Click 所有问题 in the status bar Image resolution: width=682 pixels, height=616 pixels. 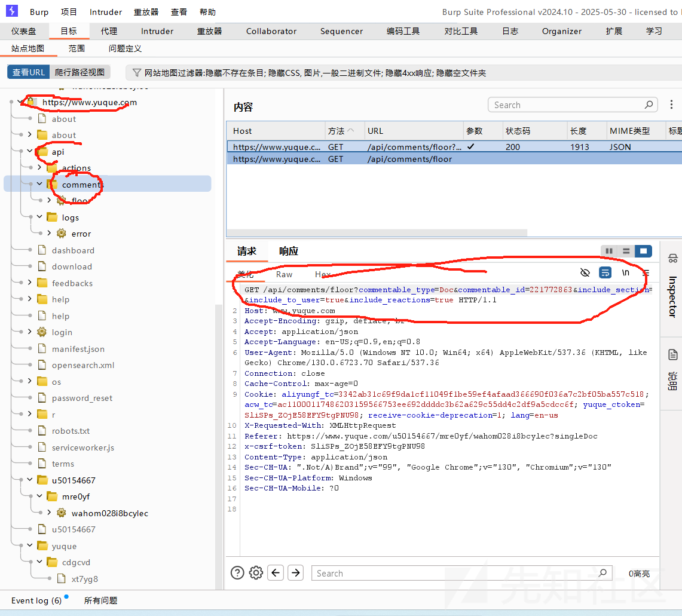[100, 600]
